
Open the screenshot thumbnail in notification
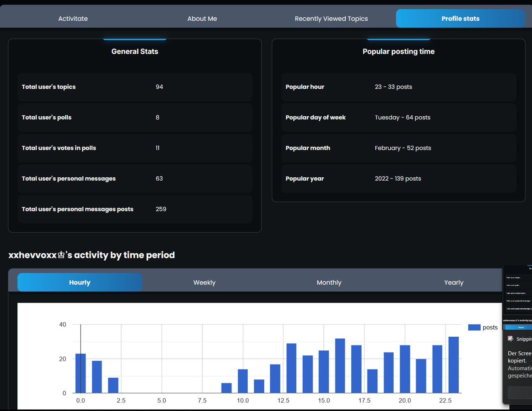[517, 297]
